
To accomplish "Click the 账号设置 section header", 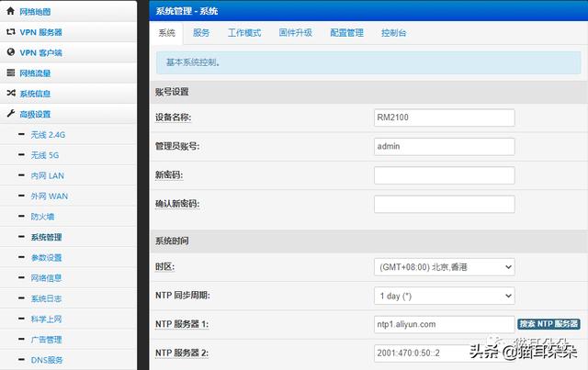I will pyautogui.click(x=368, y=92).
